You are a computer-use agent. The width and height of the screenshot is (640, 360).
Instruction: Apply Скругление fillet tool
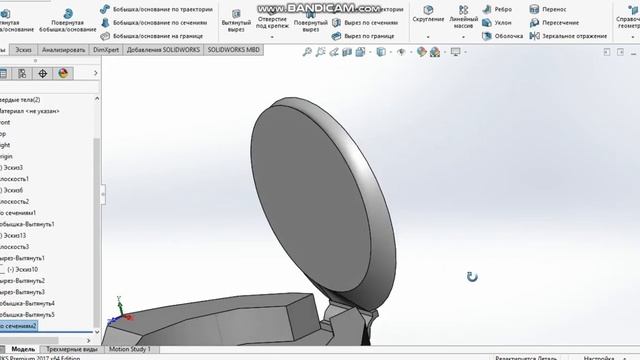coord(428,14)
